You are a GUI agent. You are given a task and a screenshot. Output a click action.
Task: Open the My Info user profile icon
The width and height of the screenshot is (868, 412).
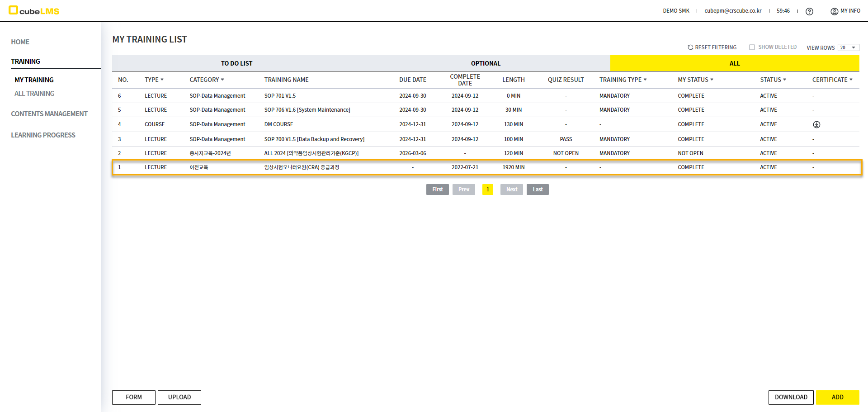point(834,11)
